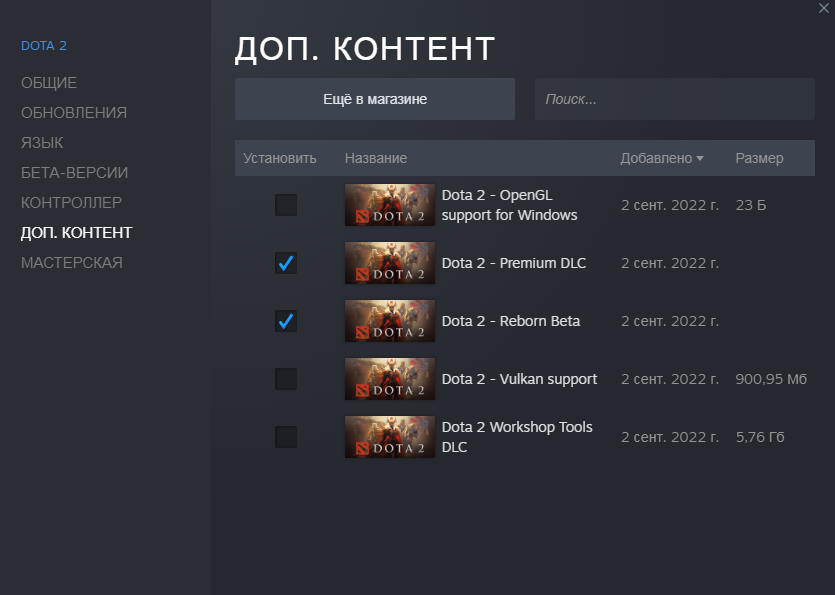Uncheck the Reborn Beta install checkbox
Image resolution: width=835 pixels, height=595 pixels.
tap(285, 321)
